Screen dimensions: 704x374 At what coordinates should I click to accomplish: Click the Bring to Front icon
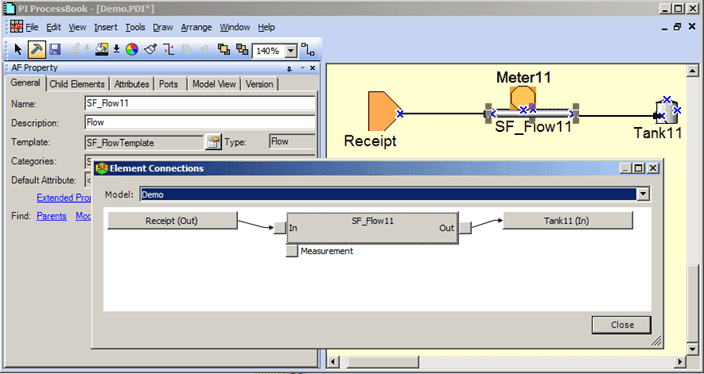224,49
